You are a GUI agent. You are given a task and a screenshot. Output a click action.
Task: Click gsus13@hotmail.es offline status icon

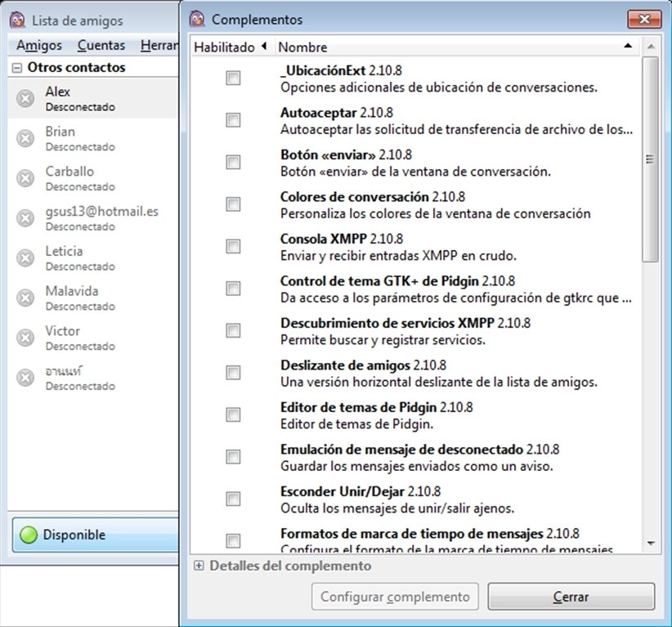point(25,218)
